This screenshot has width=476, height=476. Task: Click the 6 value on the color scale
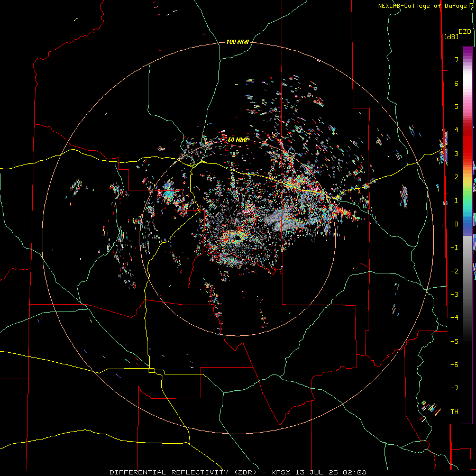[x=456, y=83]
